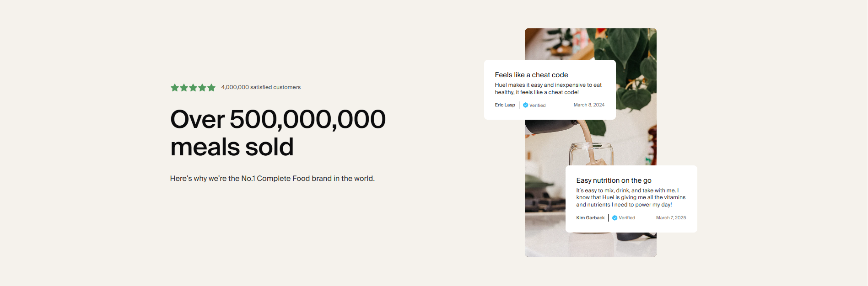Open the "Easy nutrition on the go" review title
This screenshot has width=868, height=286.
coord(614,180)
